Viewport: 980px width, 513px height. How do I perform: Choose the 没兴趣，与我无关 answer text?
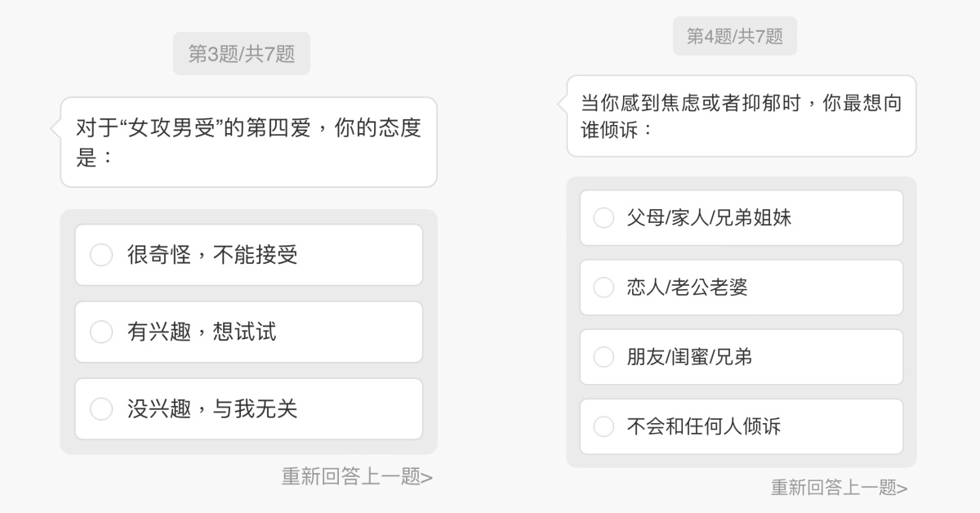(x=212, y=408)
